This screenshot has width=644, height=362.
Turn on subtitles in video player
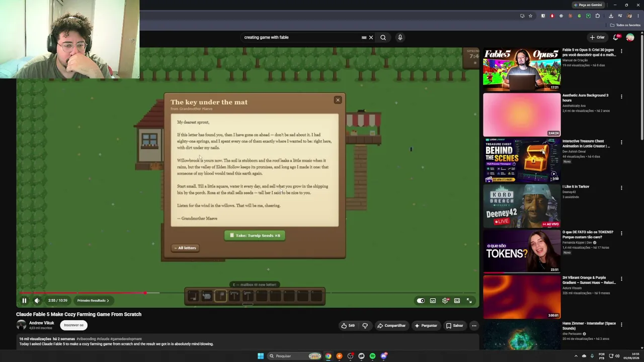[433, 301]
